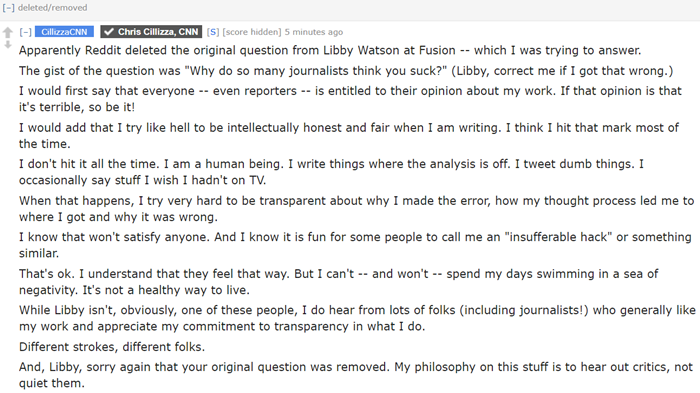Click the paragraph mentioning I tweet dumb things

point(332,172)
